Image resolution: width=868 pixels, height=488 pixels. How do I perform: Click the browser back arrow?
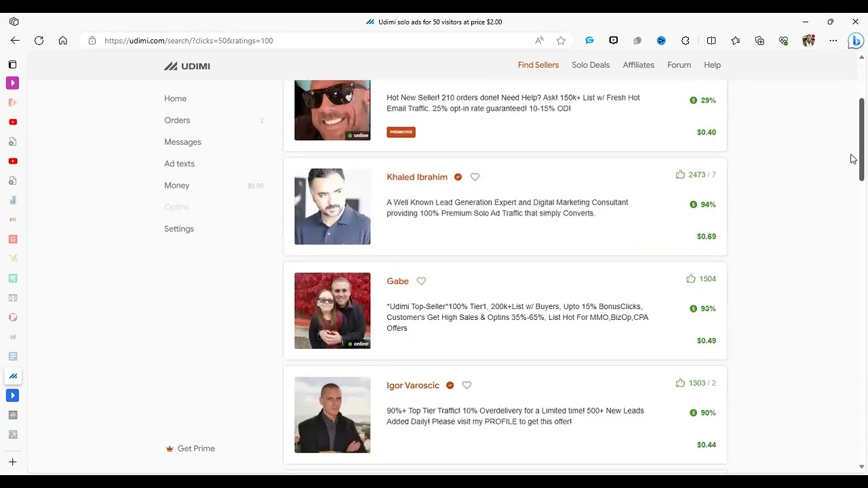point(15,41)
